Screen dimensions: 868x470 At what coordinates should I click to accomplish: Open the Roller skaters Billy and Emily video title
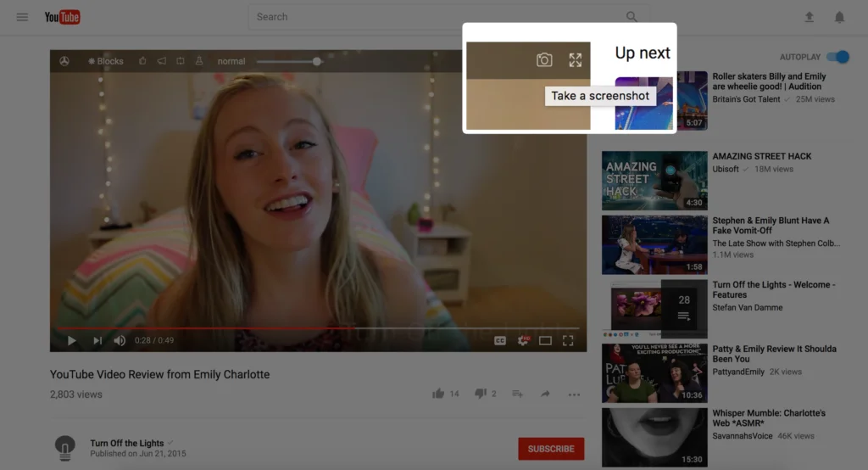point(769,81)
